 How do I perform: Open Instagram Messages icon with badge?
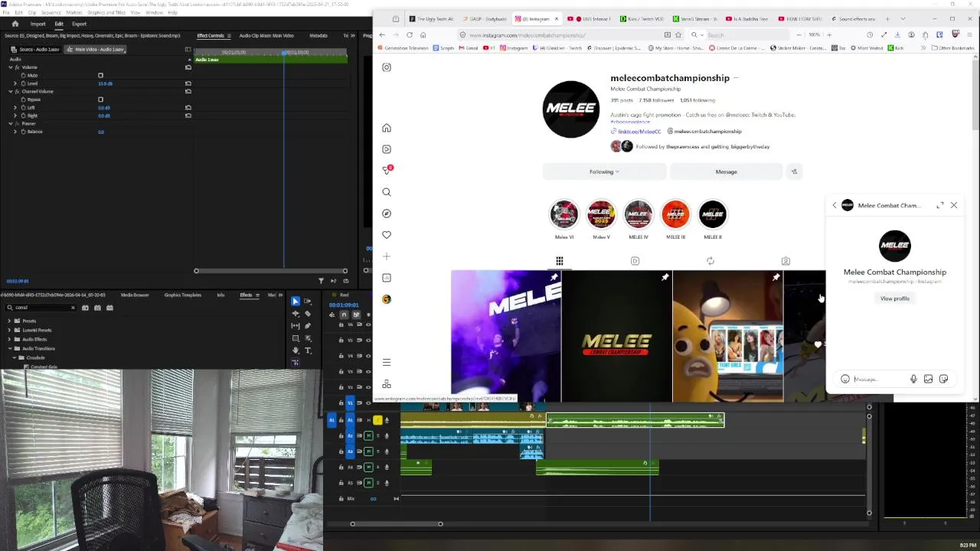click(387, 171)
